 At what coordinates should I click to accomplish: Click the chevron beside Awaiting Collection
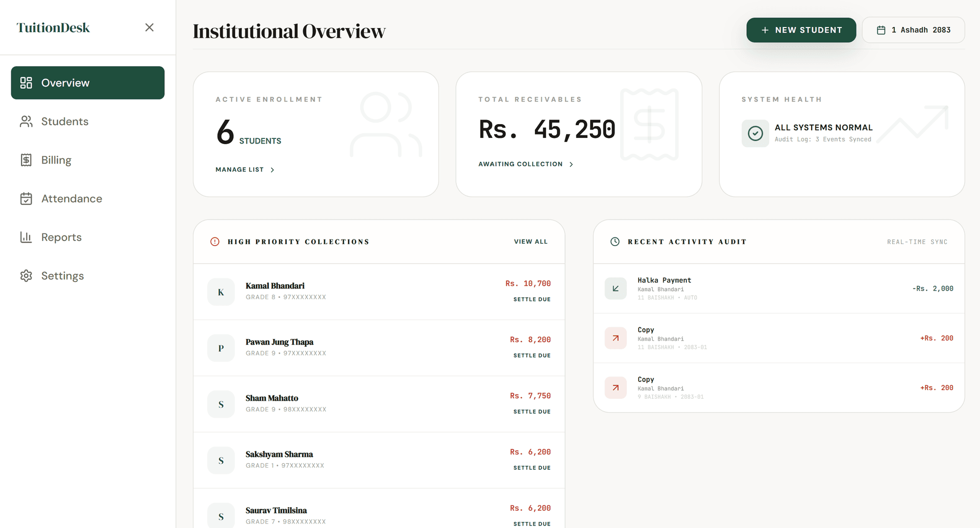[571, 164]
